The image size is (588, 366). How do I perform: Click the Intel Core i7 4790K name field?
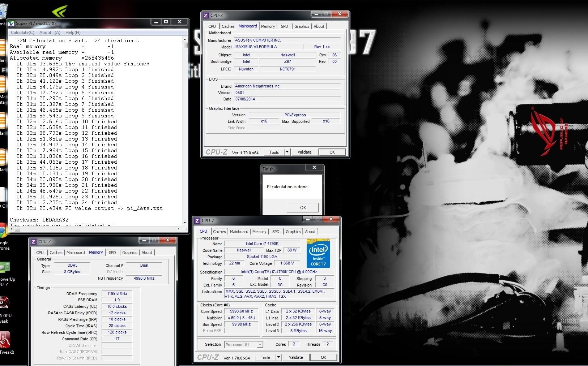point(262,244)
